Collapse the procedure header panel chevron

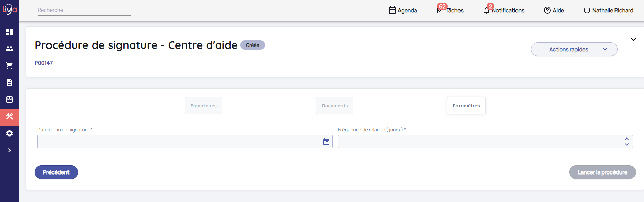[633, 39]
